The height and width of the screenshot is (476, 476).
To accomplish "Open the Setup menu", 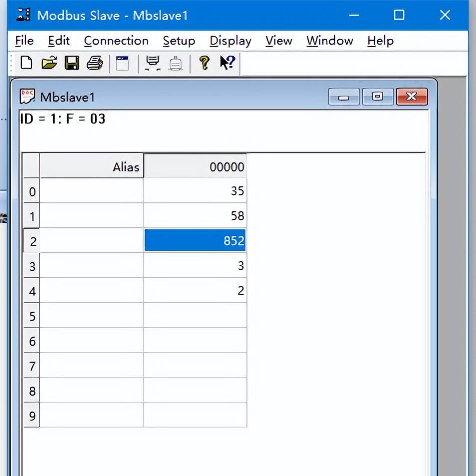I will point(179,41).
